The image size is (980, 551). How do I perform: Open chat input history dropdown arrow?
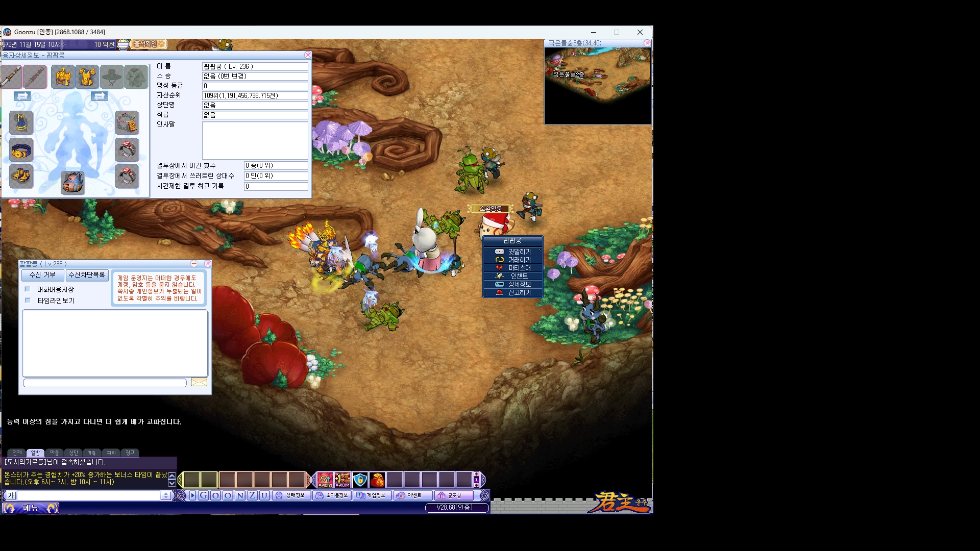point(166,495)
